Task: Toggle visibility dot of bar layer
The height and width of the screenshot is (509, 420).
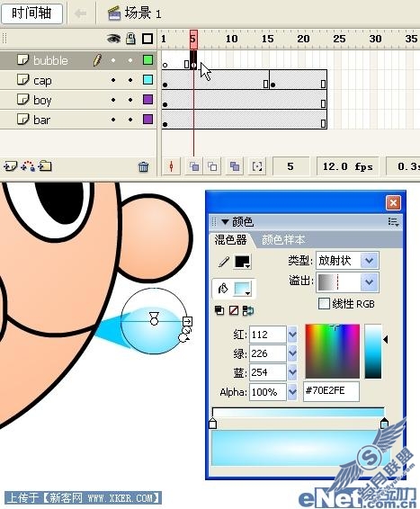Action: tap(113, 120)
